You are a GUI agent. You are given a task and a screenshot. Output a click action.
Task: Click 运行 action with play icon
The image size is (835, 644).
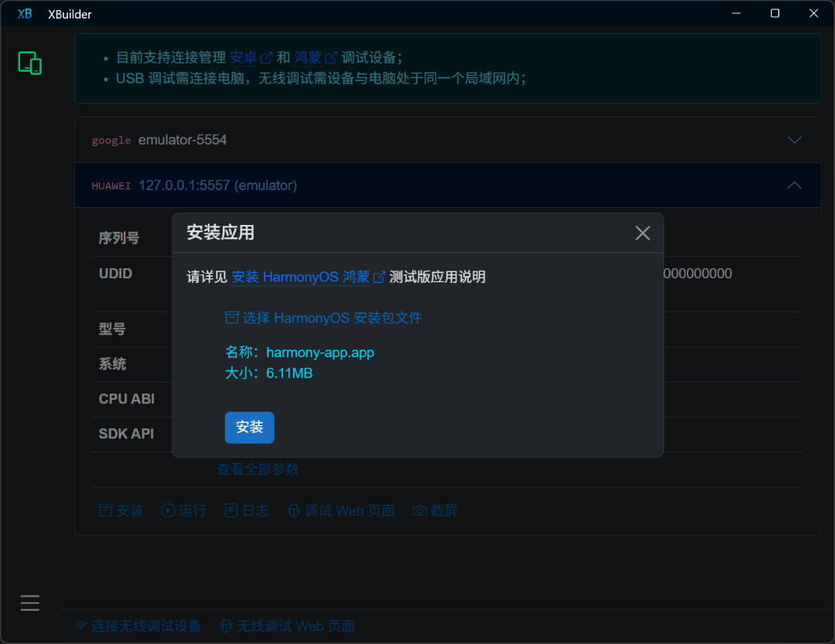pyautogui.click(x=184, y=511)
